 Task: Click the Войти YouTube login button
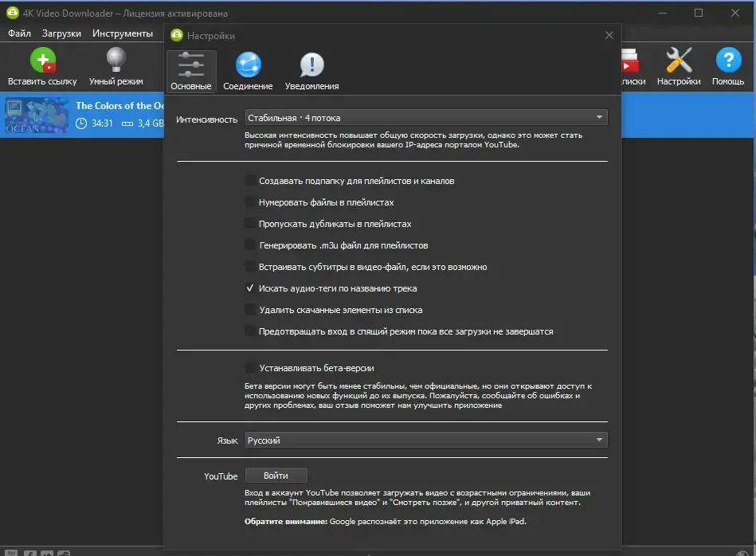tap(276, 476)
